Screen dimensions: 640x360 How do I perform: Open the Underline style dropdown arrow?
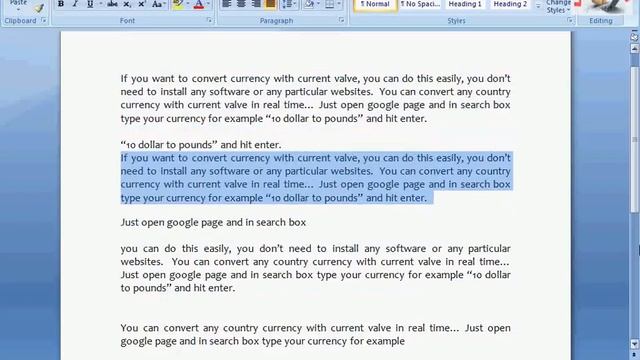[x=100, y=4]
